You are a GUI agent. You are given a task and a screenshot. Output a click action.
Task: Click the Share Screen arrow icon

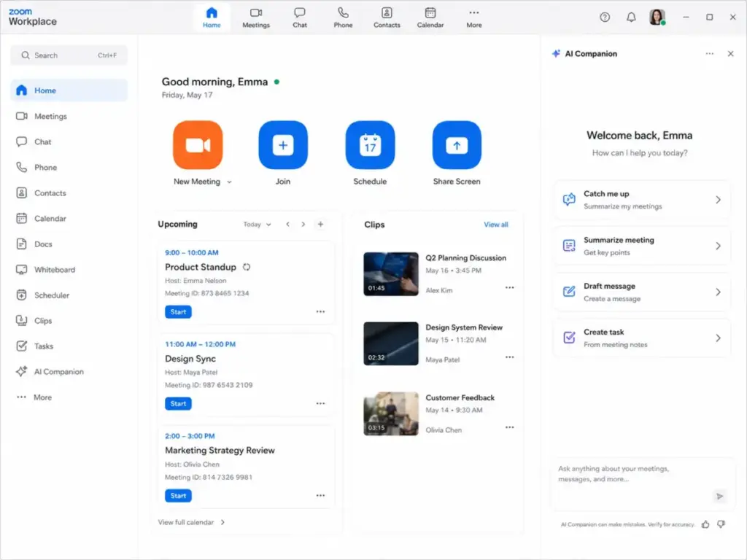click(457, 145)
